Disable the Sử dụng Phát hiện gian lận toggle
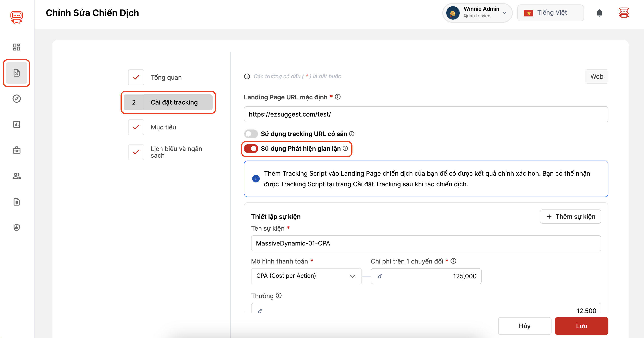The width and height of the screenshot is (644, 338). (251, 149)
